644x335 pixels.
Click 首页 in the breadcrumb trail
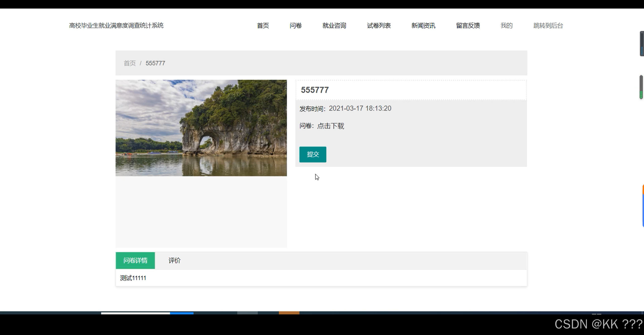(130, 63)
